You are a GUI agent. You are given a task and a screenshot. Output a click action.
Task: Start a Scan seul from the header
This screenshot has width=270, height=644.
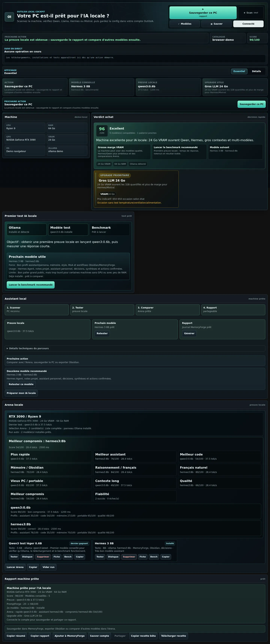click(x=250, y=13)
